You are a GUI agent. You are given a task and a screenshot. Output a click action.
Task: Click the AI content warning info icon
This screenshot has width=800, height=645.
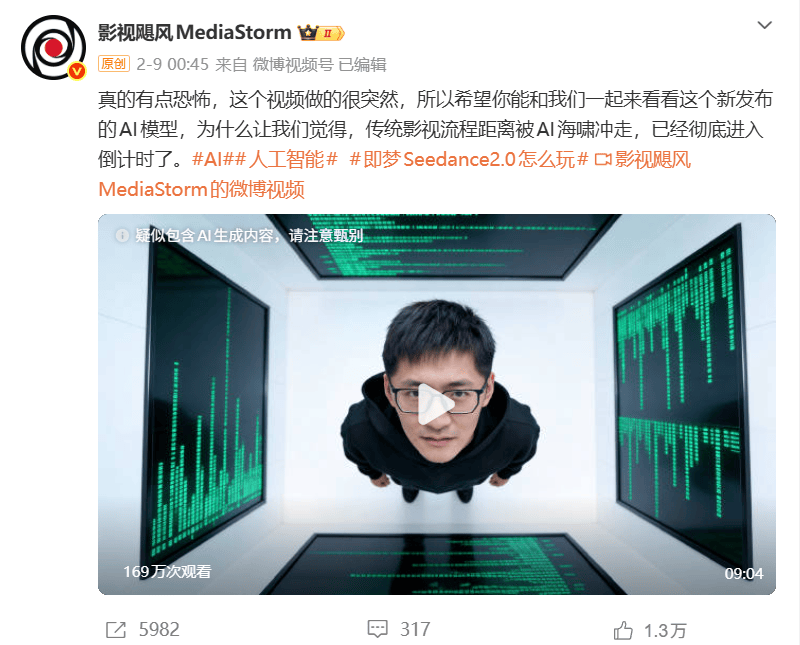122,235
